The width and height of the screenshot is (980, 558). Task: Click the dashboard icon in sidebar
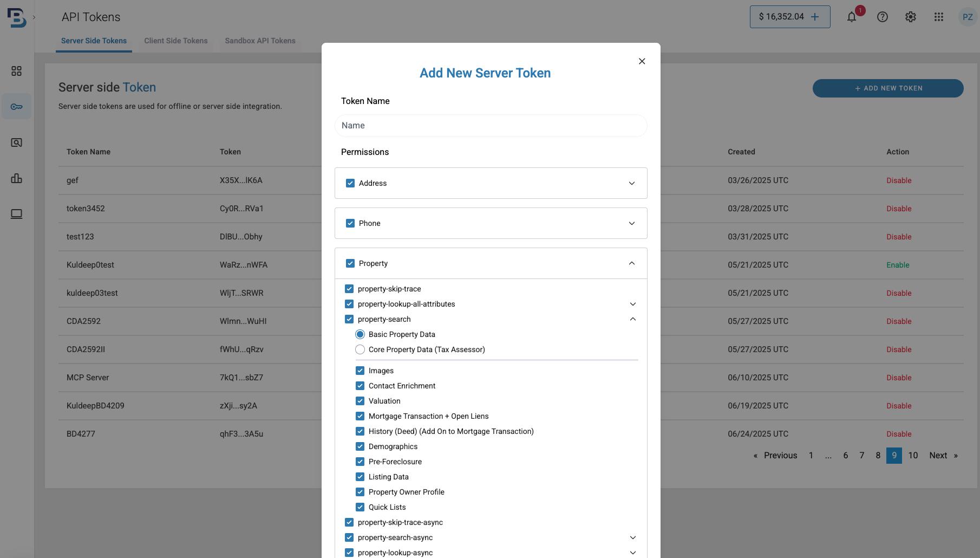(x=17, y=71)
